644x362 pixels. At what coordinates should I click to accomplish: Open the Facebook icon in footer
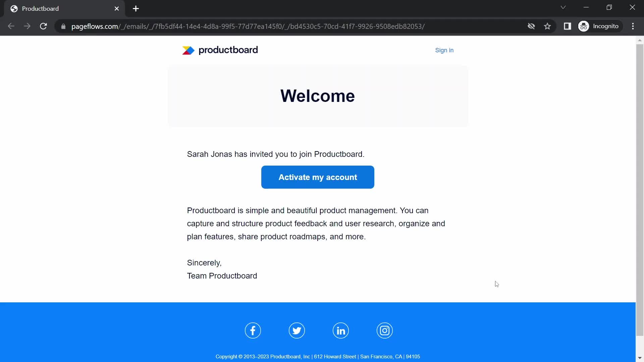253,330
